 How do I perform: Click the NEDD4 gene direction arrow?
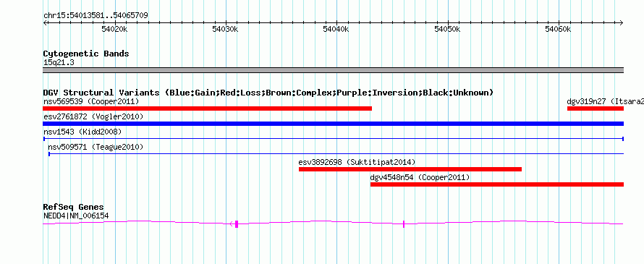pos(232,223)
